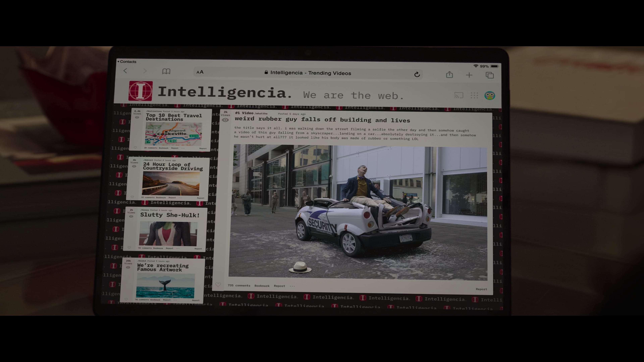This screenshot has height=362, width=644.
Task: Open the Safari share sheet icon
Action: [449, 74]
